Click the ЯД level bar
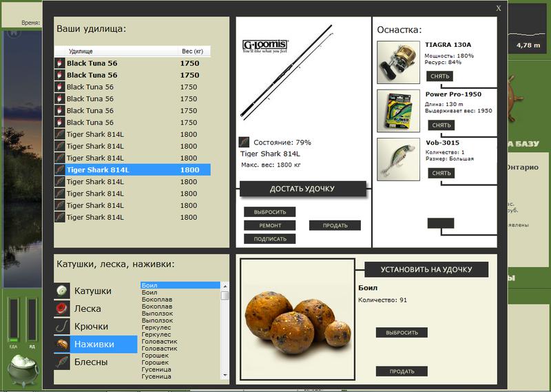551x392 pixels. [32, 319]
